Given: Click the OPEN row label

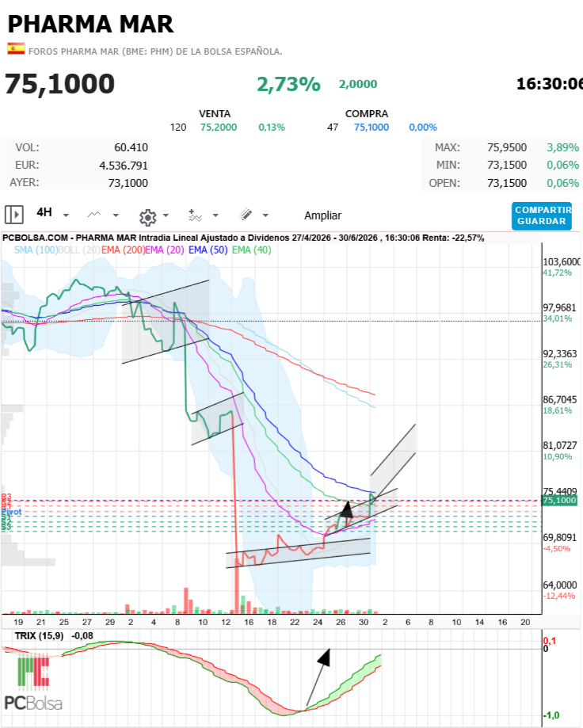Looking at the screenshot, I should pos(444,183).
